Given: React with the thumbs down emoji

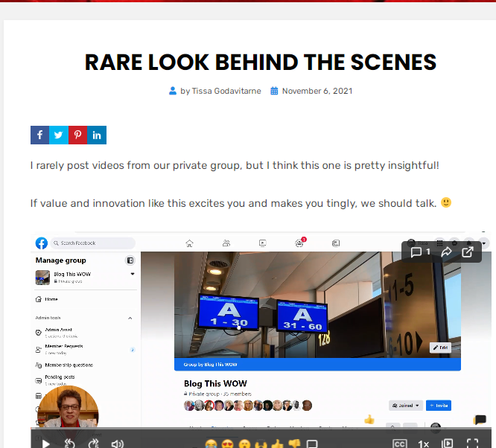Looking at the screenshot, I should [294, 444].
